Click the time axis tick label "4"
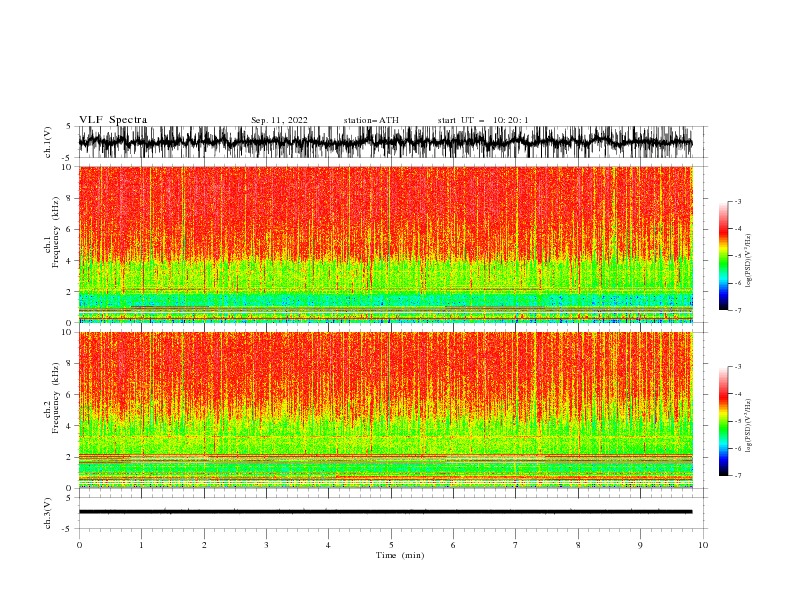The height and width of the screenshot is (612, 792). point(328,545)
